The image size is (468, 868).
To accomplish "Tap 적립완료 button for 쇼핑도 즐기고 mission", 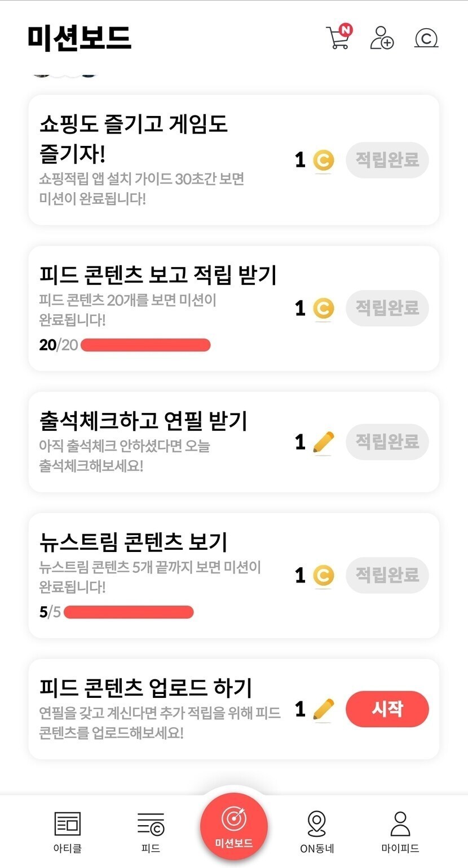I will pyautogui.click(x=387, y=160).
